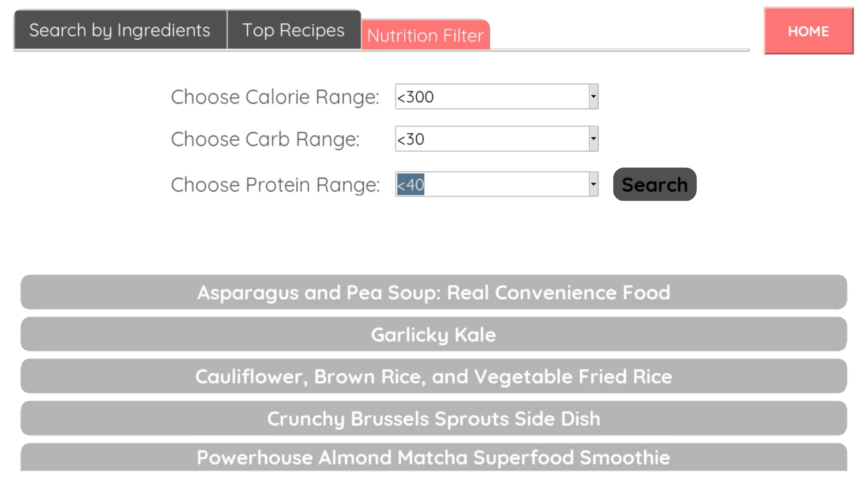Open Asparagus and Pea Soup recipe
Screen dimensions: 868x488
[x=434, y=292]
